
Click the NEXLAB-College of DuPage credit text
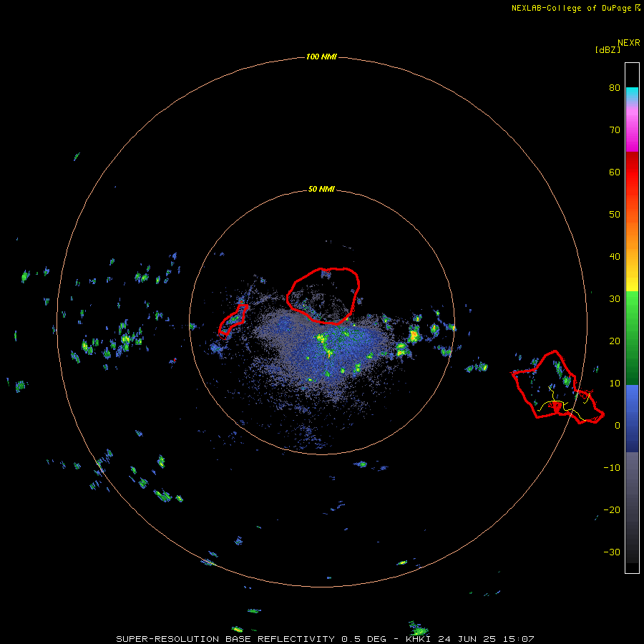point(572,8)
